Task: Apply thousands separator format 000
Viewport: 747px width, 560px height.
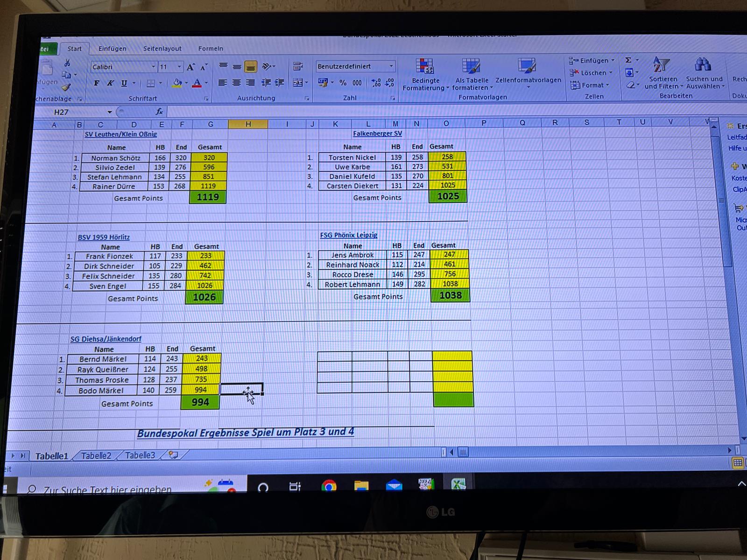Action: coord(357,83)
